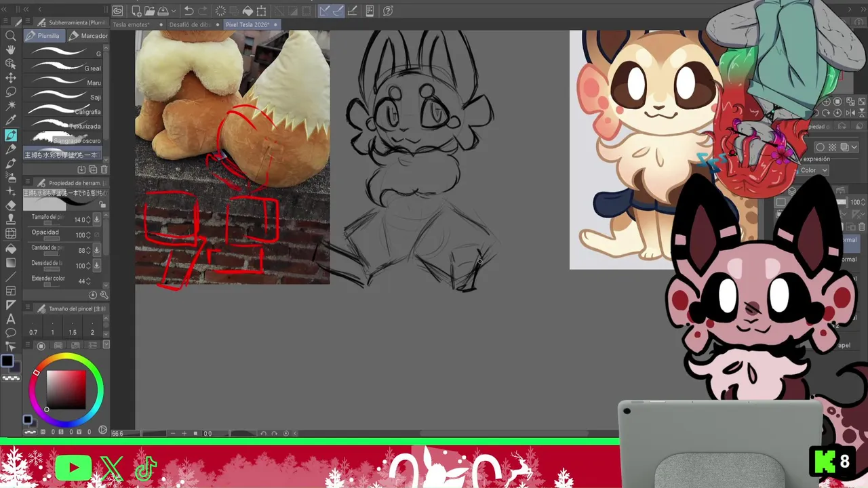The image size is (868, 488).
Task: Select the Lasso selection tool
Action: (11, 91)
